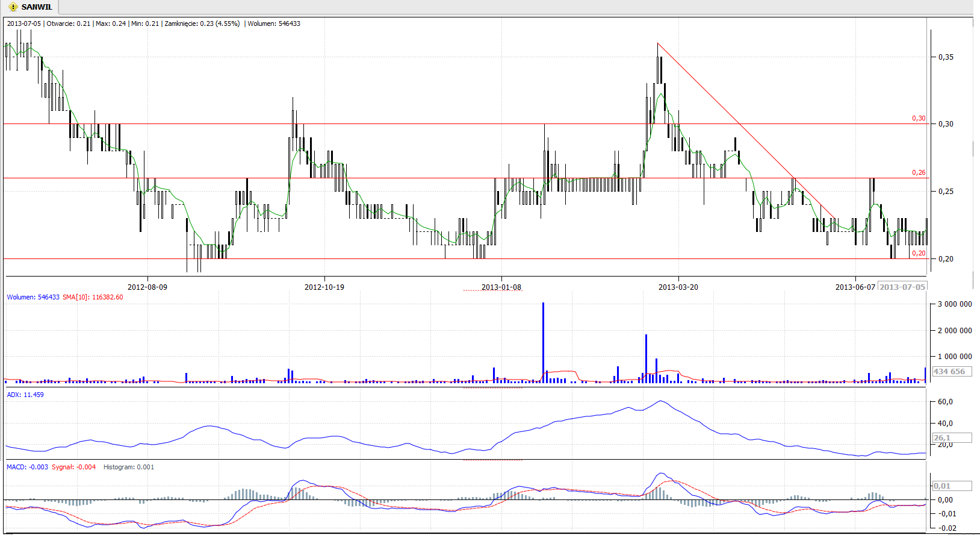Click the ADX: 11.459 indicator label
Screen dimensions: 980x535
point(25,395)
